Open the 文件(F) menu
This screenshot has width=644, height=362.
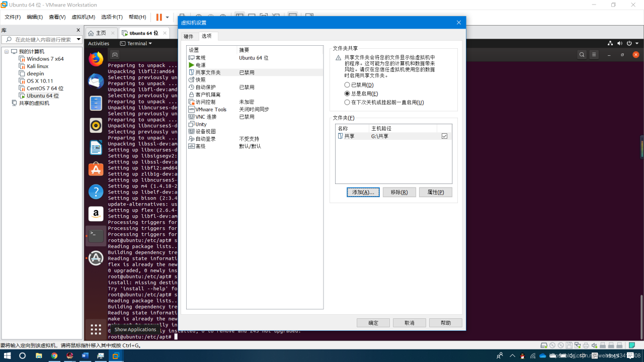coord(13,17)
